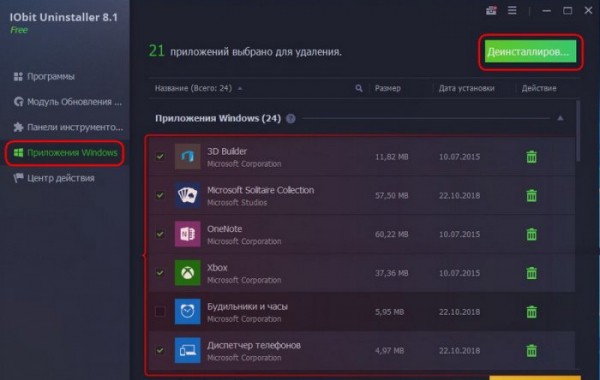600x380 pixels.
Task: Click the trash icon for Microsoft Solitaire Collection
Action: [532, 196]
